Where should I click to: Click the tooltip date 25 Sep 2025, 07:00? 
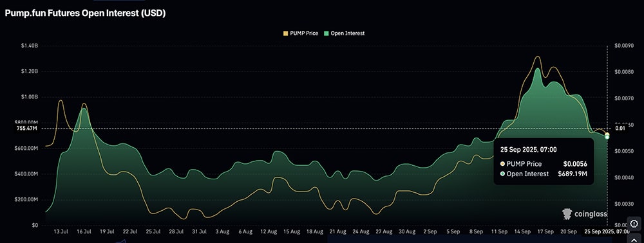tap(529, 150)
